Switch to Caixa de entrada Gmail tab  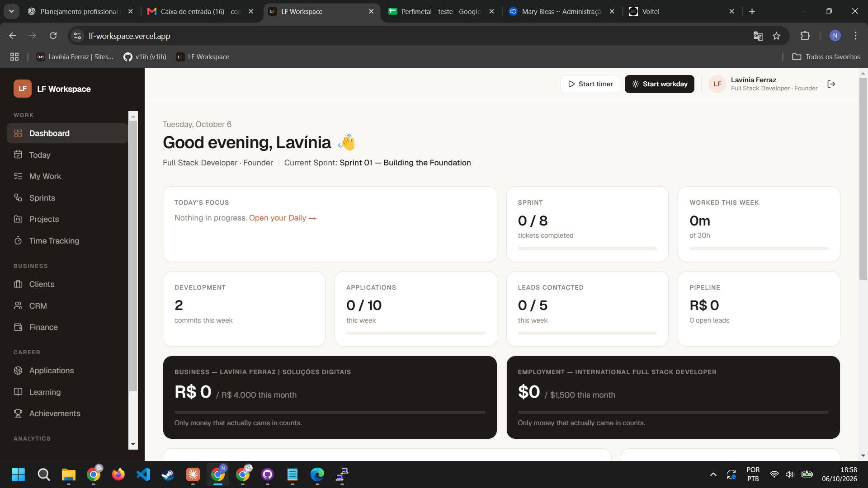201,11
